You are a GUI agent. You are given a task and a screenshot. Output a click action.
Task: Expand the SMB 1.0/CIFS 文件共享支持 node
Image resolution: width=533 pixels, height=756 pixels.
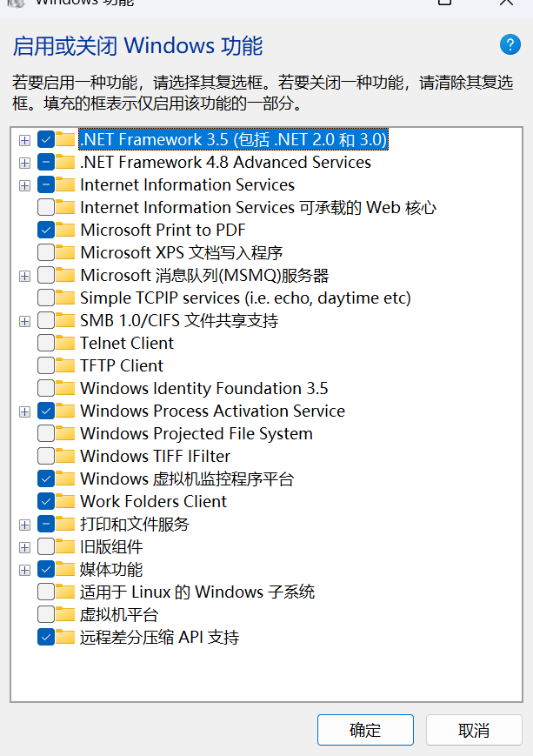[x=24, y=320]
